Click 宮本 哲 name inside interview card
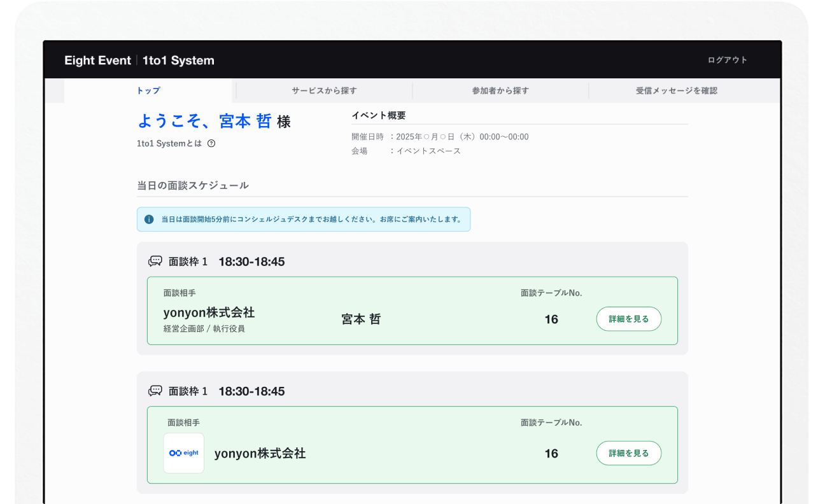The image size is (825, 504). pos(361,319)
